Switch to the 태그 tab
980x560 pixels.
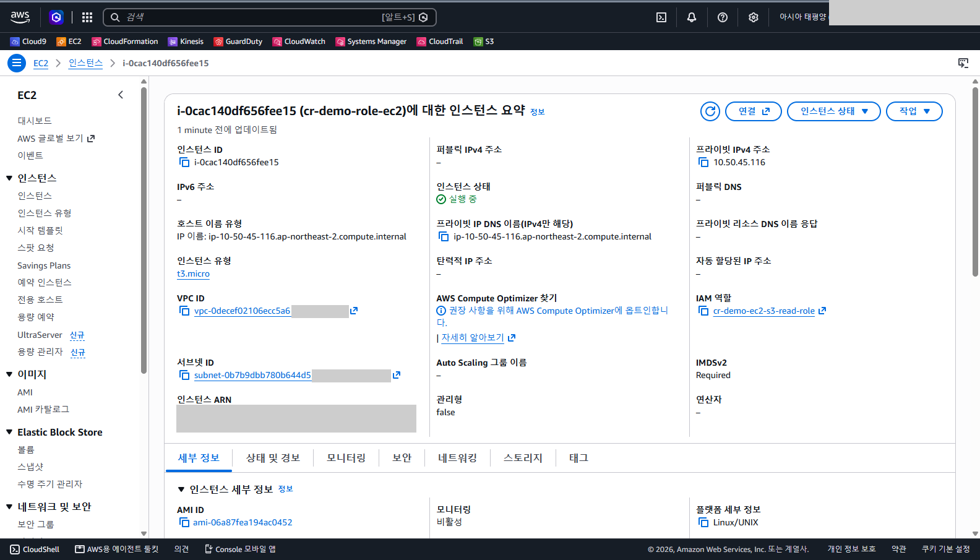(578, 458)
